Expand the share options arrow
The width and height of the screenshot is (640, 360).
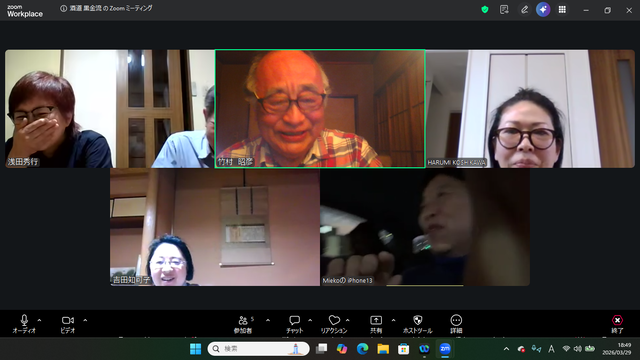[393, 320]
